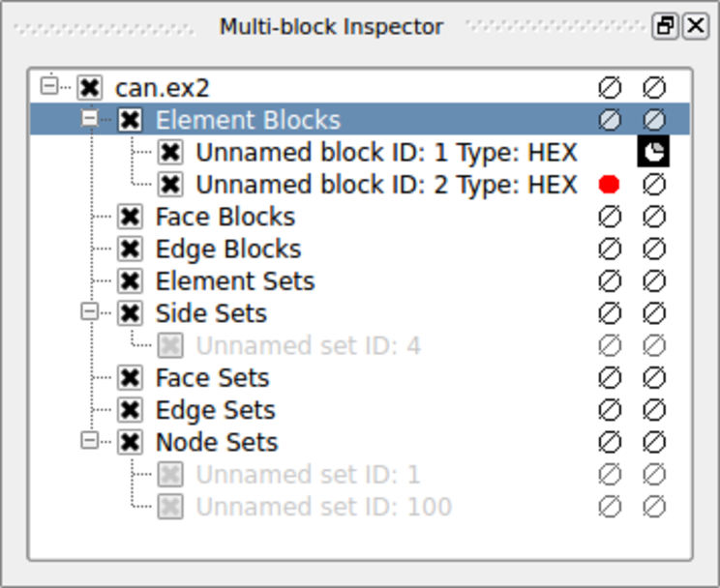Image resolution: width=720 pixels, height=588 pixels.
Task: Click the red color swatch for block ID 2
Action: point(609,184)
